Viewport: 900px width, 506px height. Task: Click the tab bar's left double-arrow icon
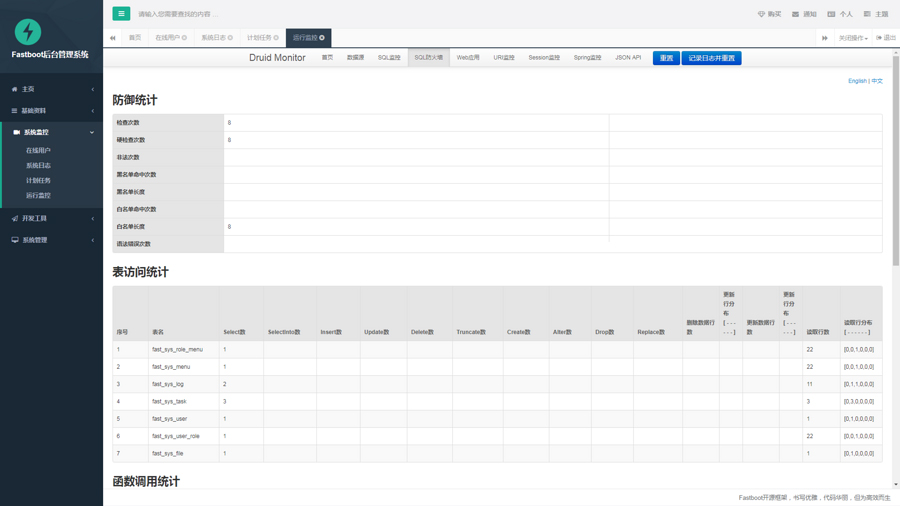click(x=112, y=38)
